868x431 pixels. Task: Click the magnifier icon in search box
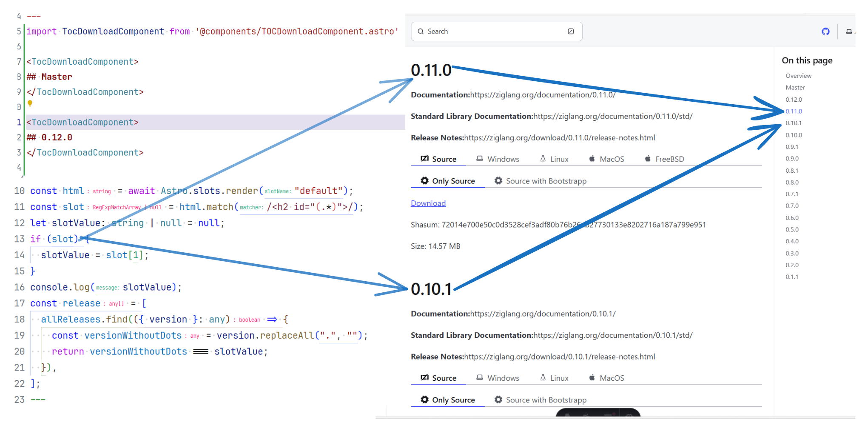(421, 31)
